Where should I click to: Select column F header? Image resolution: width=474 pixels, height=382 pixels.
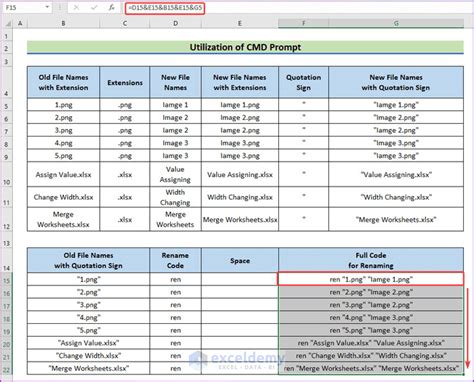(304, 23)
